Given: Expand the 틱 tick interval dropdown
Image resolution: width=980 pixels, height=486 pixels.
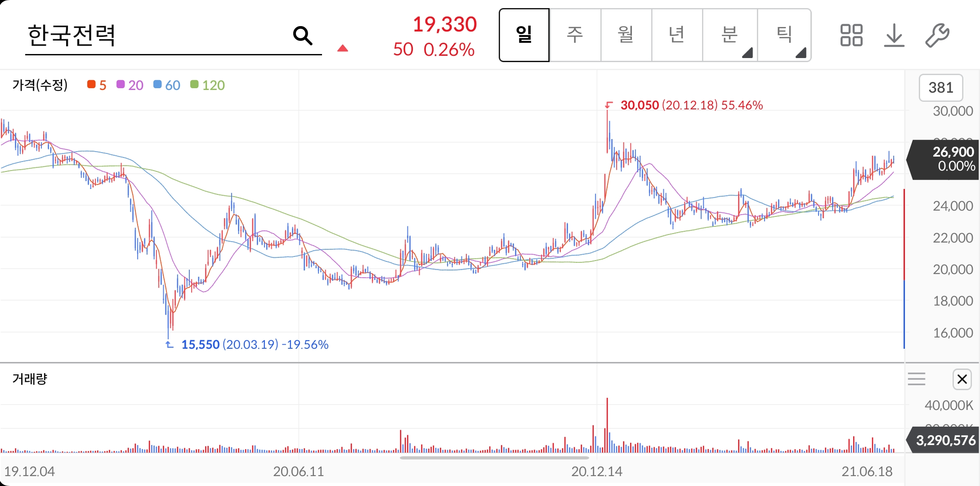Looking at the screenshot, I should click(x=784, y=35).
